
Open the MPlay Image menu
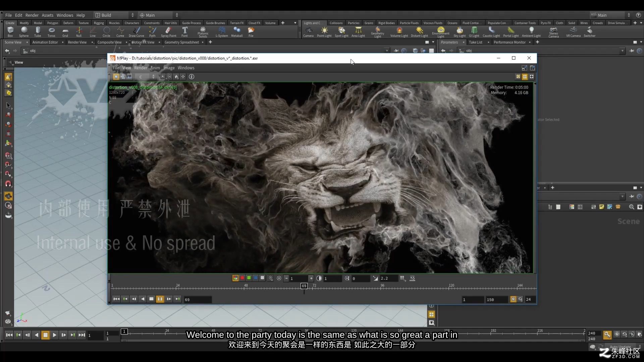point(169,68)
